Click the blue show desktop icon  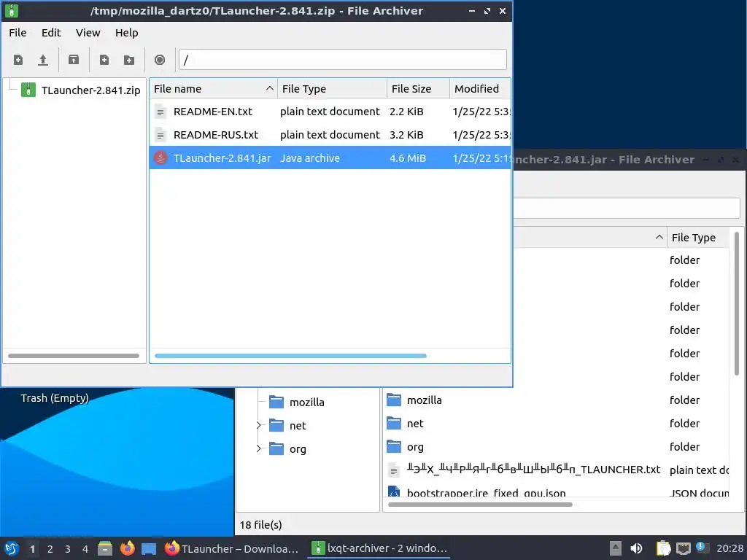click(x=149, y=548)
